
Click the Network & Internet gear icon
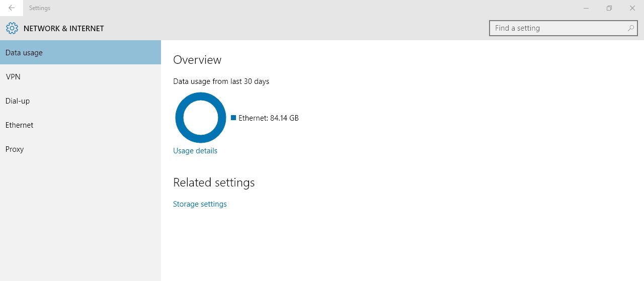[12, 28]
